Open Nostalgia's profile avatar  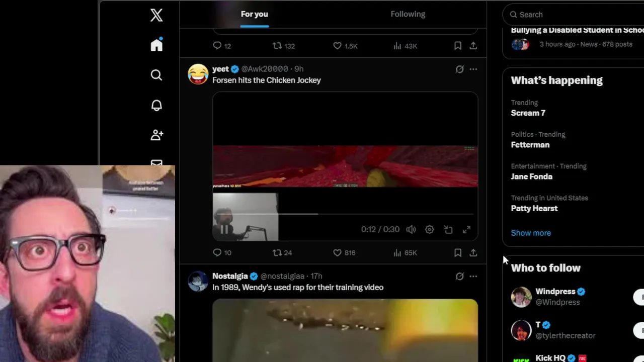pos(198,282)
